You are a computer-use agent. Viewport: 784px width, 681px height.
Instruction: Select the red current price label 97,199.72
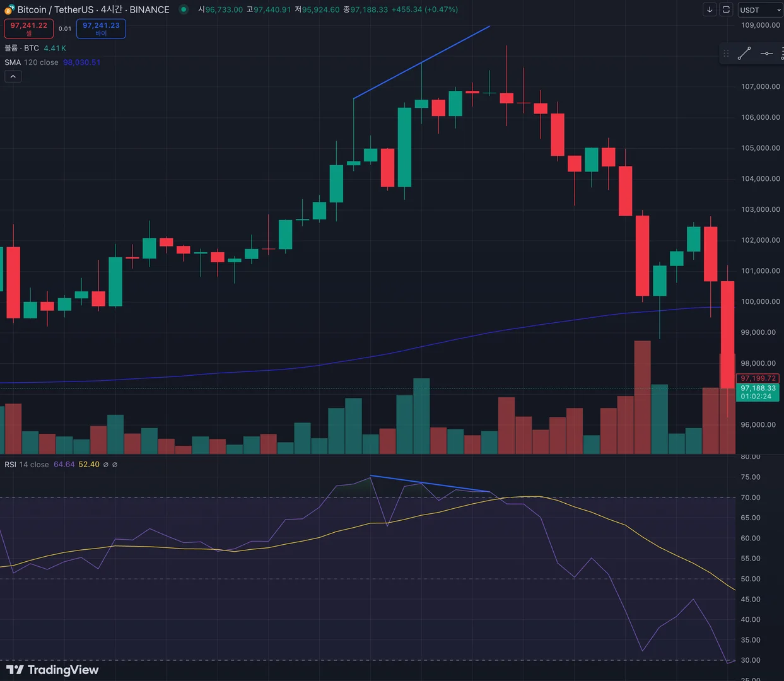(x=758, y=378)
